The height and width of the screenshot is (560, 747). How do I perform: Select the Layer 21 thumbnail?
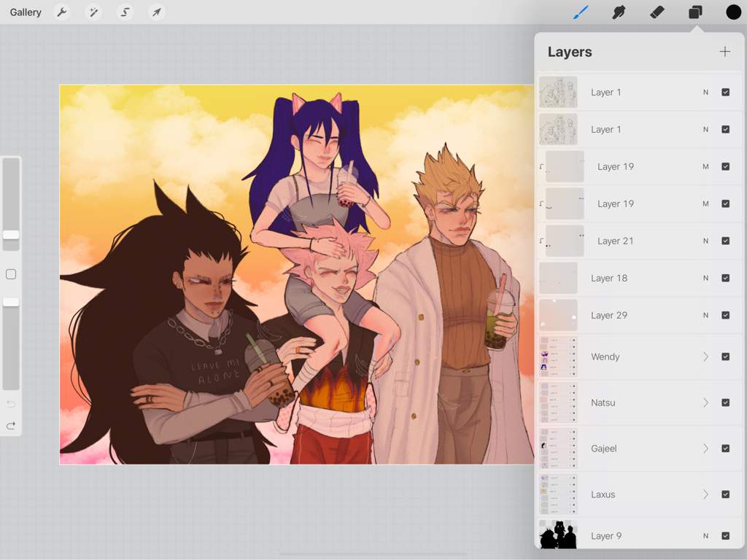[x=565, y=241]
